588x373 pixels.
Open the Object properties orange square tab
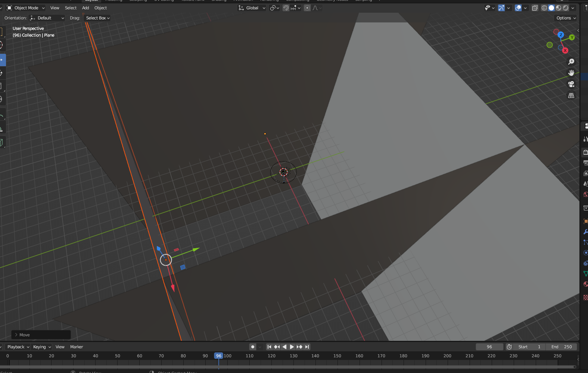coord(585,221)
